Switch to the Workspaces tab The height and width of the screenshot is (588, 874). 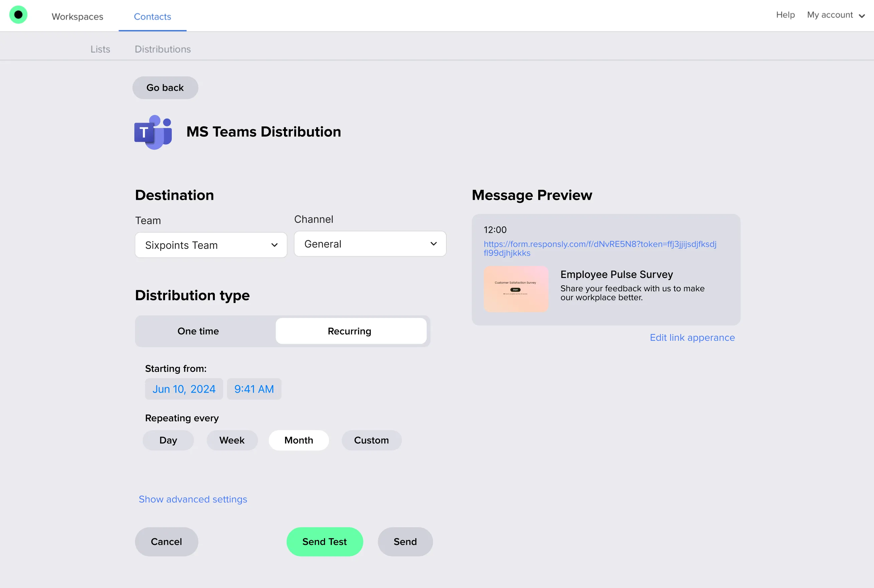[x=77, y=16]
